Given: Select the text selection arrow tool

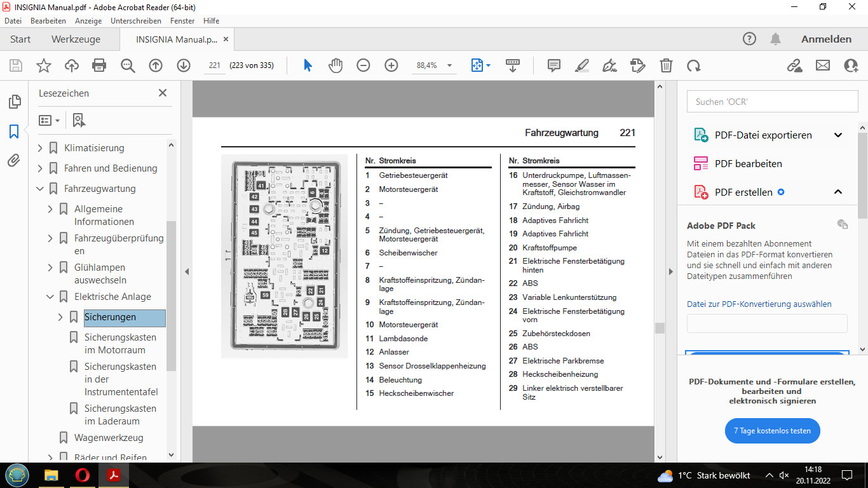Looking at the screenshot, I should point(307,65).
